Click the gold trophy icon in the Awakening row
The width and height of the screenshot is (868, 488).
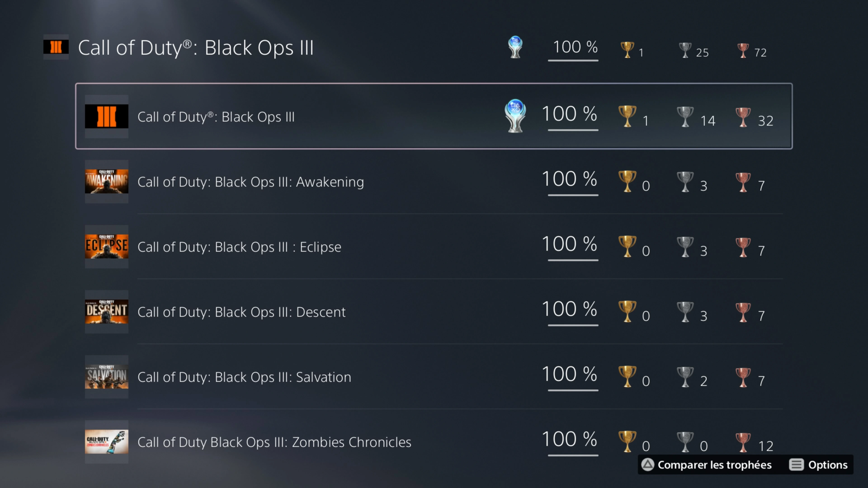point(627,181)
